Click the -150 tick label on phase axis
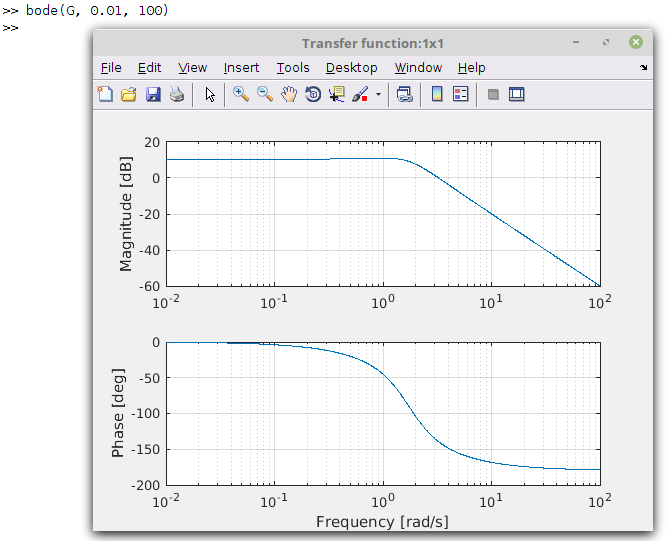 [145, 449]
